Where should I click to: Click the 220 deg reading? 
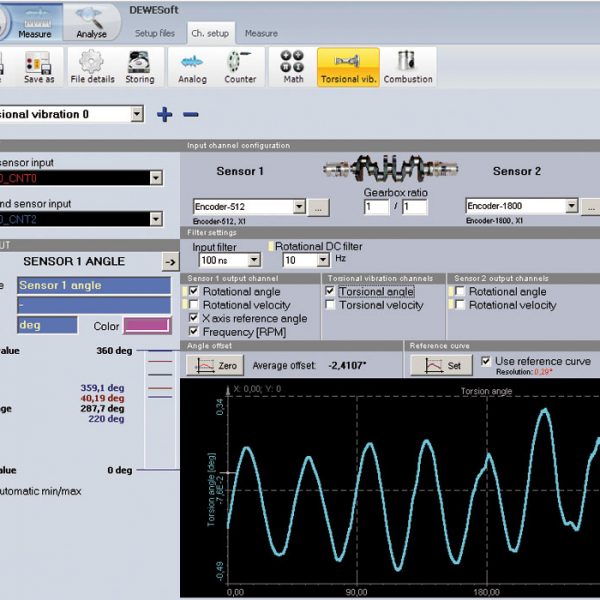[106, 419]
